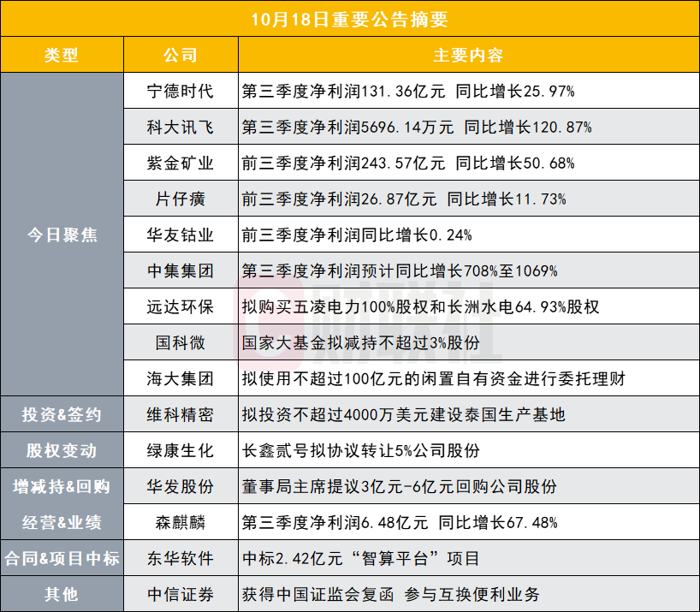Select the content containing '6.48亿元'
The height and width of the screenshot is (612, 700).
400,522
